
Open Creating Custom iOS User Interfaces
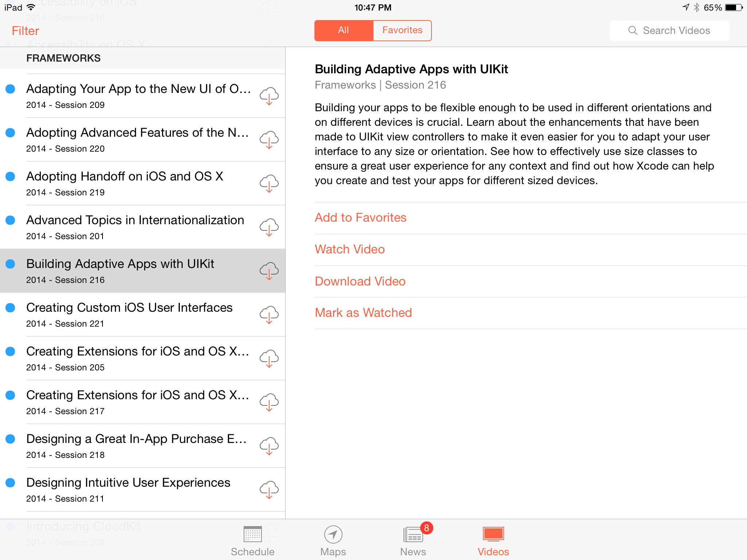(143, 315)
